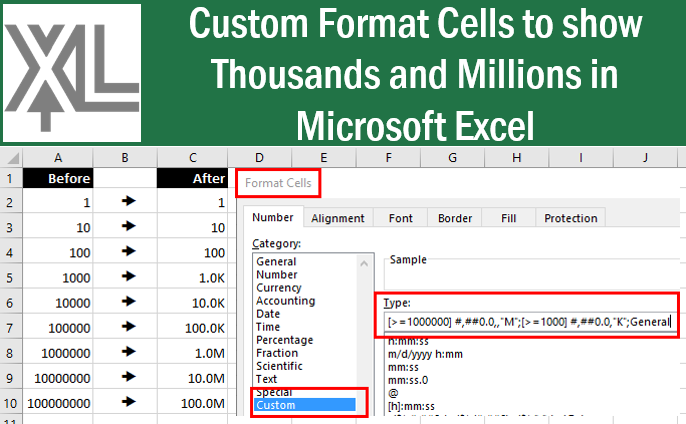Click the 100.0K cell
686x424 pixels.
[192, 328]
